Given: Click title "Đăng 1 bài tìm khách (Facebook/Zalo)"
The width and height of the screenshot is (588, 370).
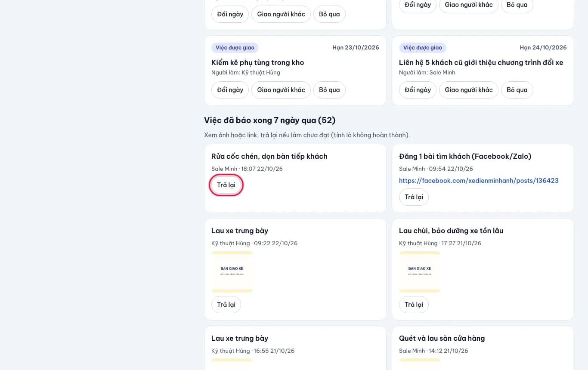Looking at the screenshot, I should 465,156.
